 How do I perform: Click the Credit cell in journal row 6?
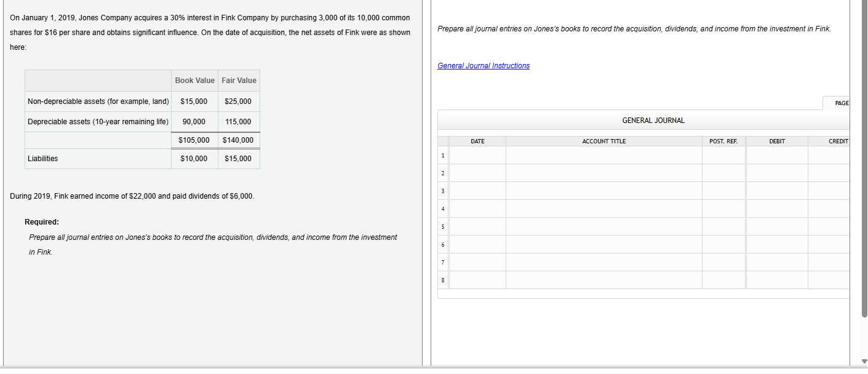[x=829, y=244]
